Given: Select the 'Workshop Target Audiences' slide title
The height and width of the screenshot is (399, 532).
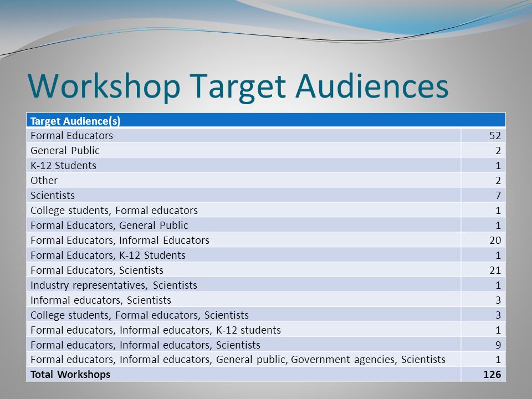Looking at the screenshot, I should [x=238, y=86].
